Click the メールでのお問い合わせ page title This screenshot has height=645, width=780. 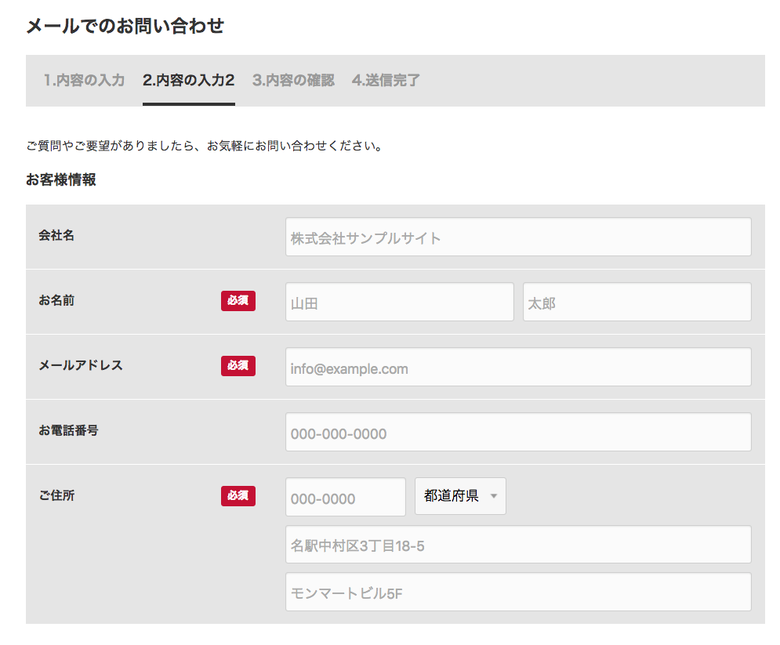(x=125, y=26)
